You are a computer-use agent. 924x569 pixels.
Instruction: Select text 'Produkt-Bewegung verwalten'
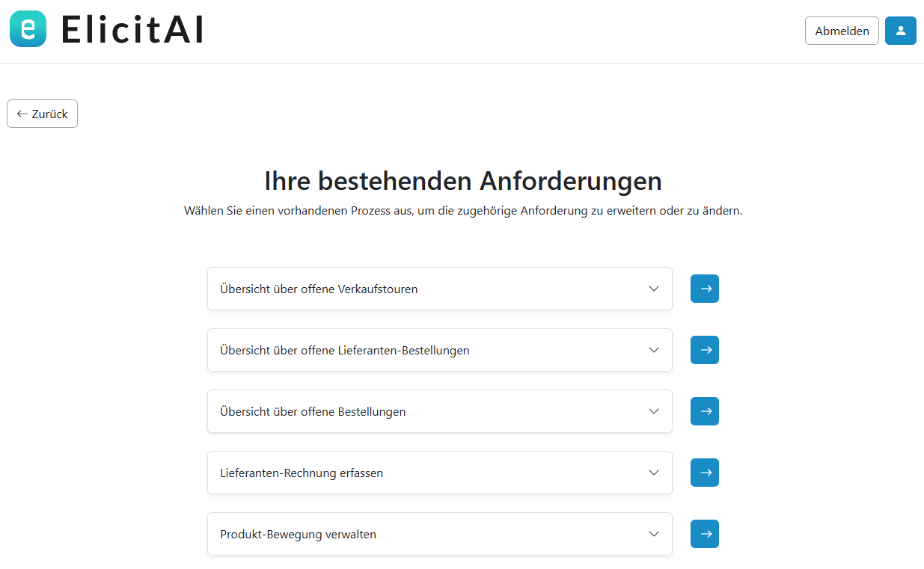pyautogui.click(x=298, y=534)
